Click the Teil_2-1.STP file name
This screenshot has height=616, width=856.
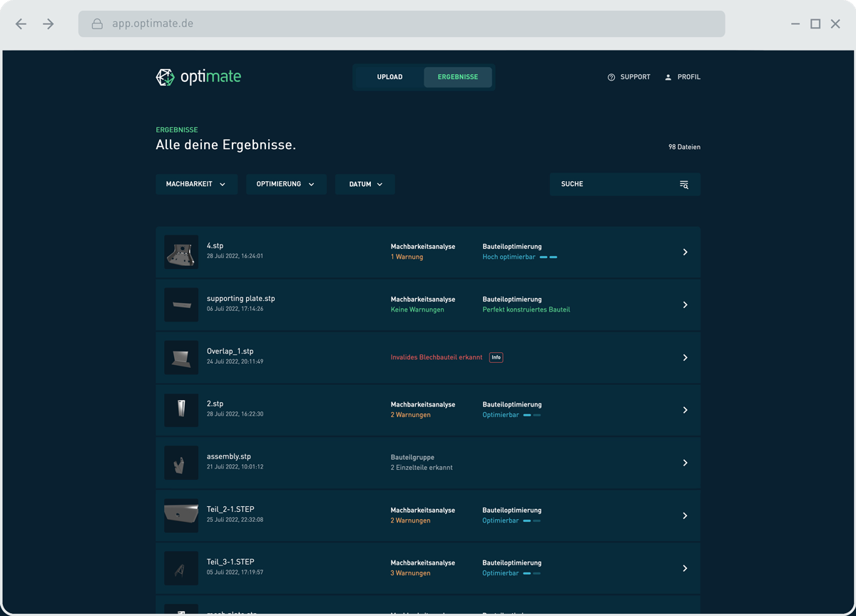(x=230, y=509)
